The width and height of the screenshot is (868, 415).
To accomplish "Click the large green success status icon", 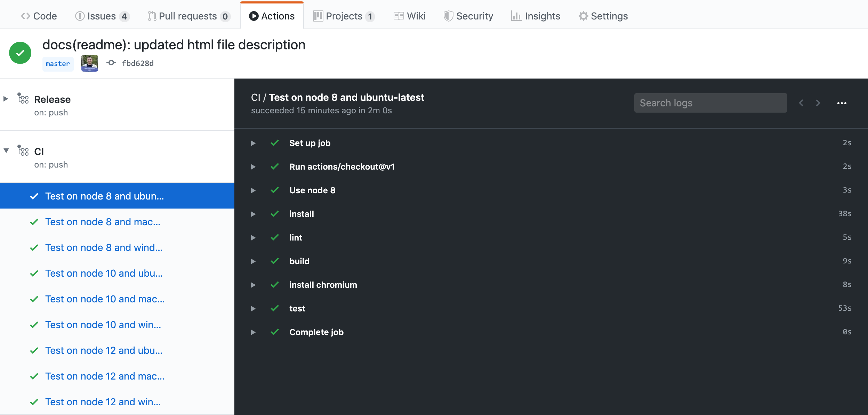I will (x=20, y=53).
